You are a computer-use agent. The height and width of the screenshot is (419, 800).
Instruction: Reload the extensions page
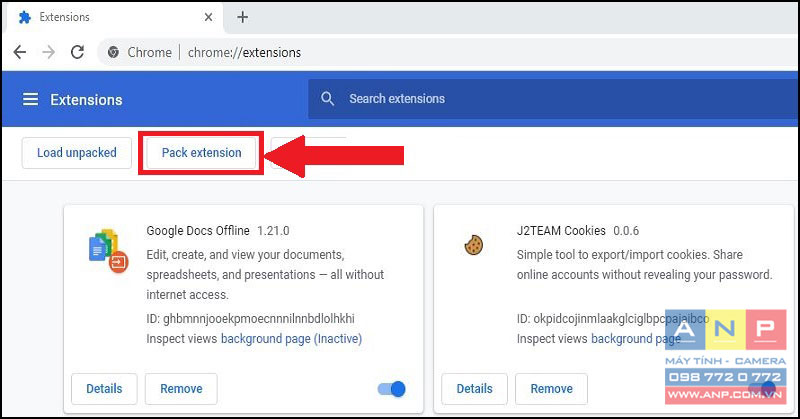click(77, 52)
